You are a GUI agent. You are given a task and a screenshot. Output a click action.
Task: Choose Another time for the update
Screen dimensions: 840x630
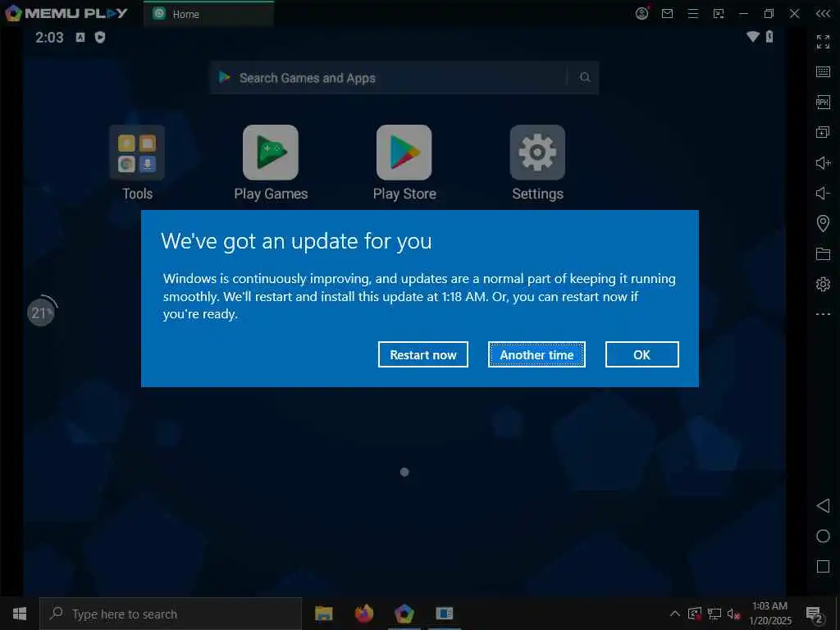(x=536, y=354)
